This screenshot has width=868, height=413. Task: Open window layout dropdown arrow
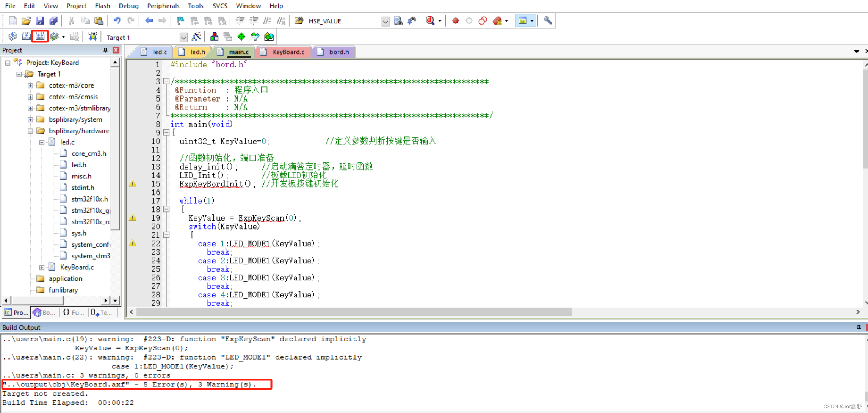(x=532, y=21)
